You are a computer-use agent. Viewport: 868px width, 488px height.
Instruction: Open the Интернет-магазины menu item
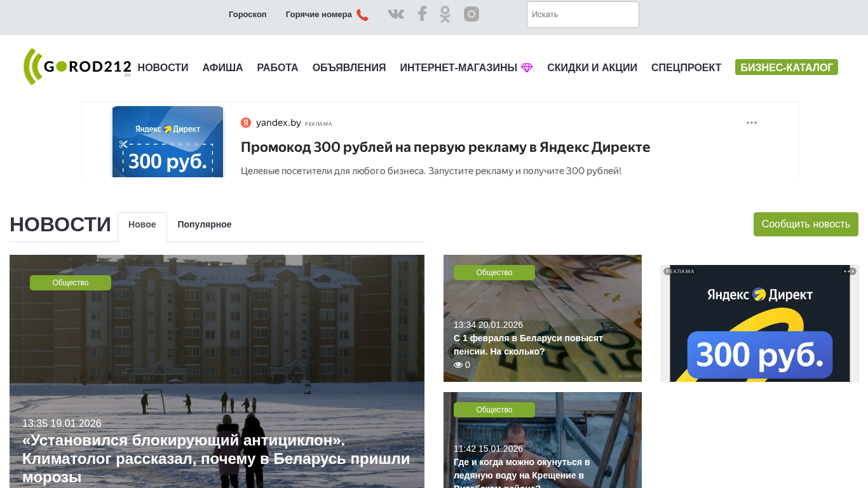click(x=458, y=68)
